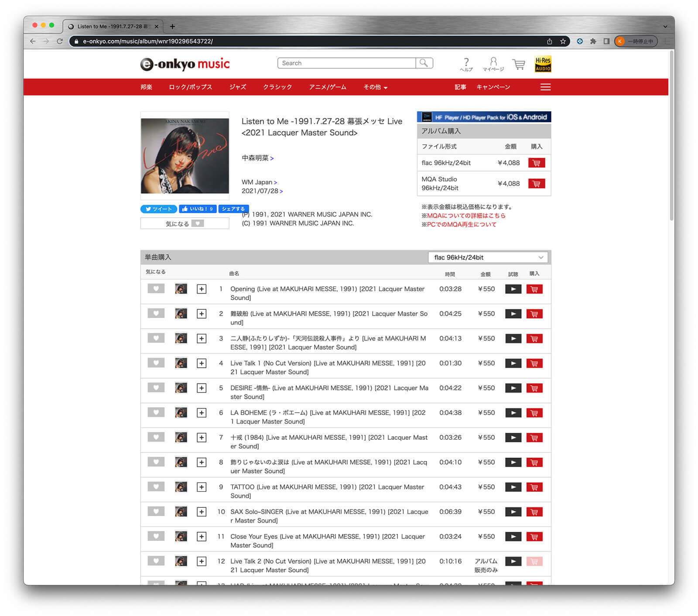Open the My Page user icon

tap(493, 64)
